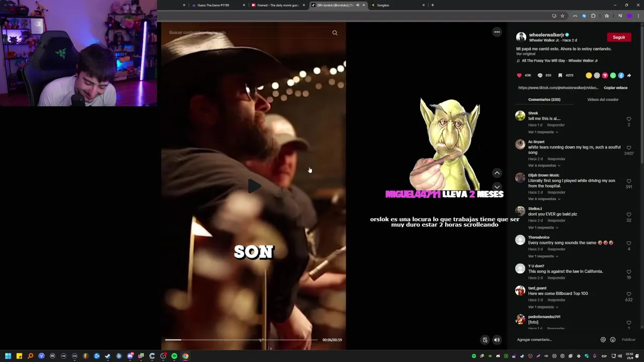This screenshot has height=362, width=644.
Task: Expand 1 reply under Stelios.t's comment
Action: pos(543,228)
